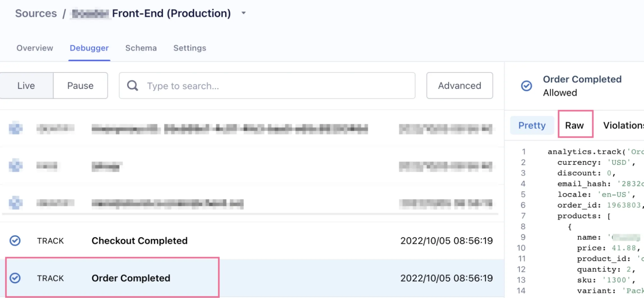Select the Live mode toggle
The image size is (644, 298).
[26, 85]
